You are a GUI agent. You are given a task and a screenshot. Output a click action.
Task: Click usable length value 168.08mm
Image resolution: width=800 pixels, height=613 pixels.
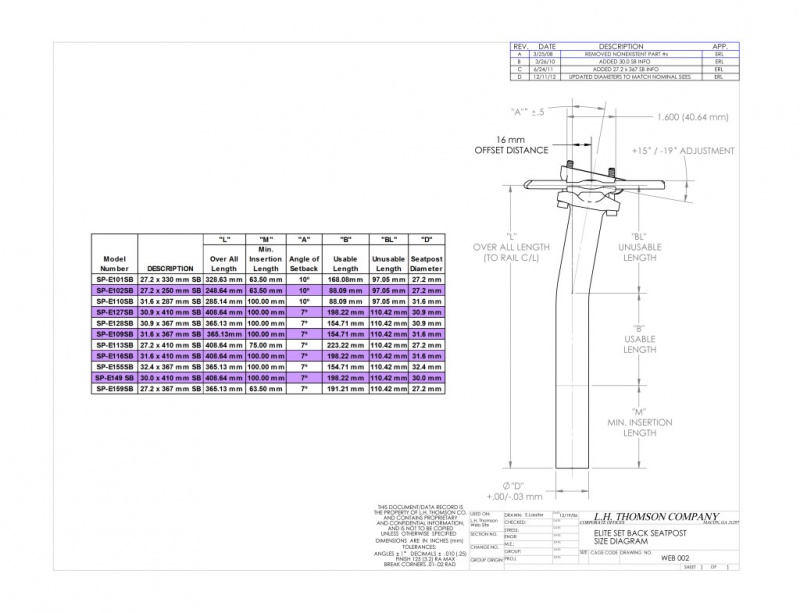pos(345,280)
